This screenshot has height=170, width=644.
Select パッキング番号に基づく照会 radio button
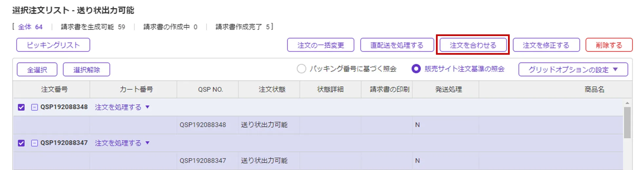[x=301, y=69]
